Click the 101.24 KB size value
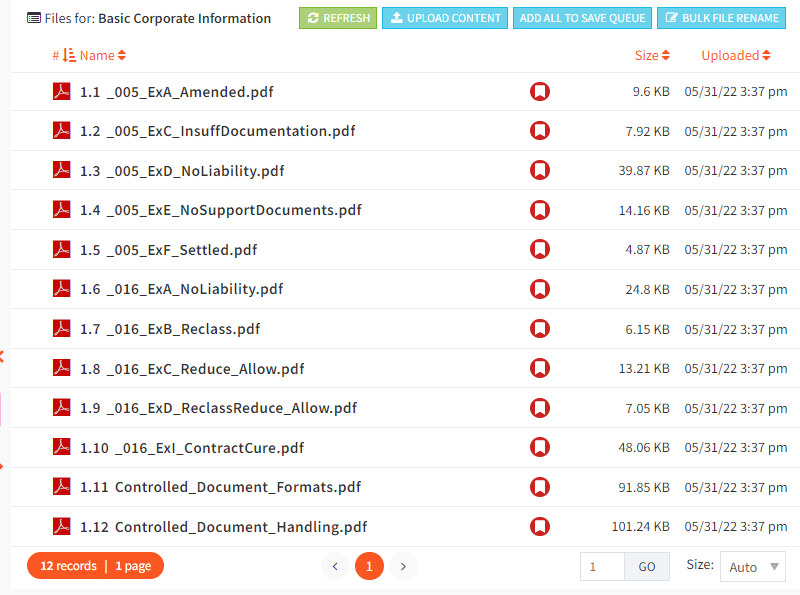The image size is (800, 595). (x=640, y=527)
